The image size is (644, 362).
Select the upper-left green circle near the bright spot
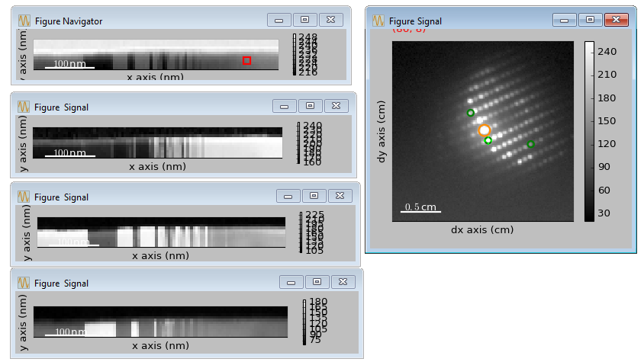coord(471,113)
